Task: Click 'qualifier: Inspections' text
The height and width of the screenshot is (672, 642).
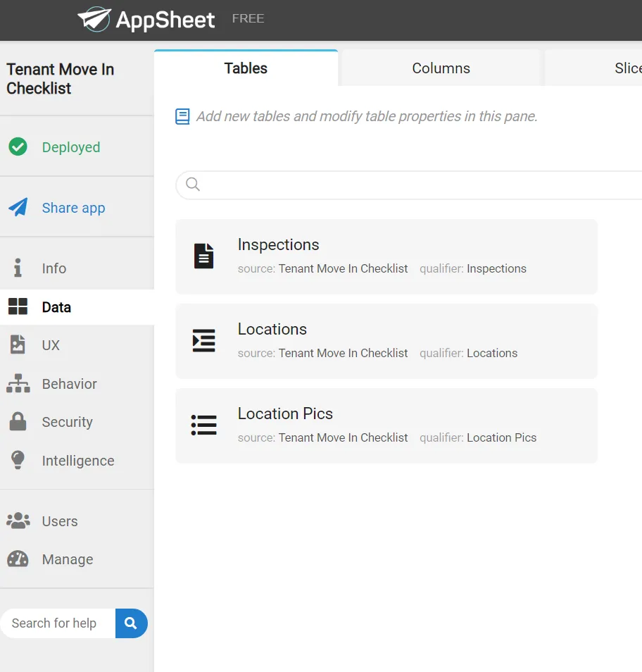Action: tap(473, 268)
